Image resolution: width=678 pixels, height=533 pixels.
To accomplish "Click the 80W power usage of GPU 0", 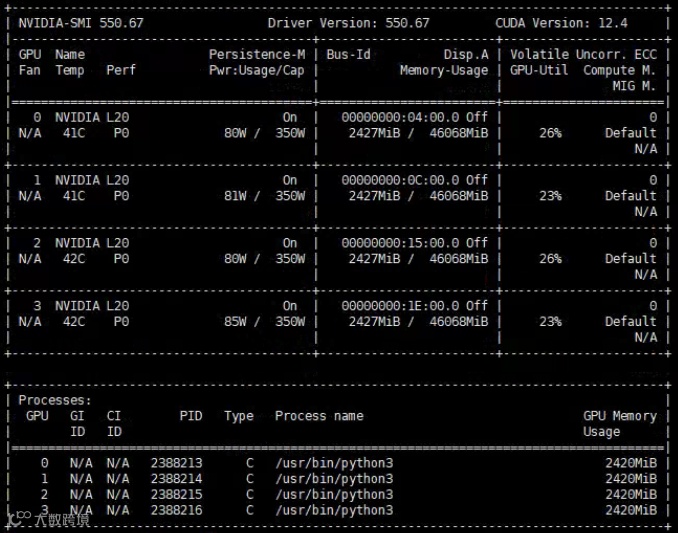I will click(x=235, y=133).
